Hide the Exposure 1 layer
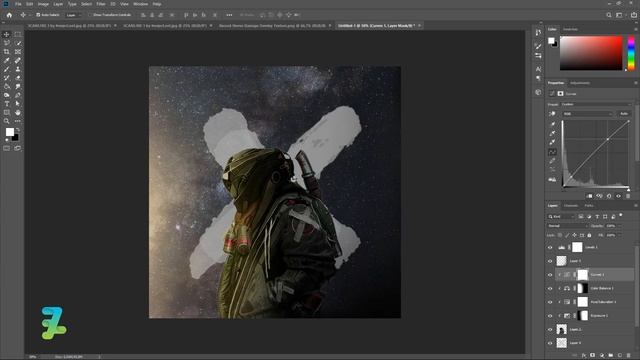The image size is (640, 360). 550,316
